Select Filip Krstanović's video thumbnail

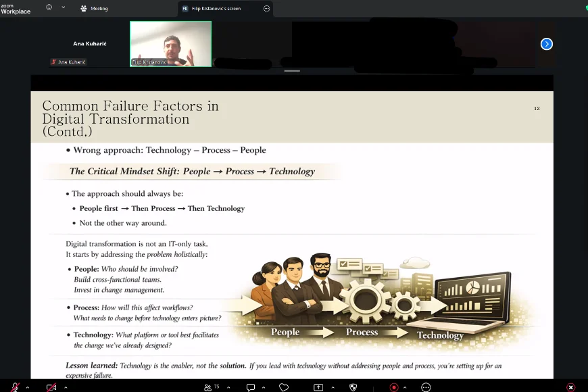click(x=170, y=44)
